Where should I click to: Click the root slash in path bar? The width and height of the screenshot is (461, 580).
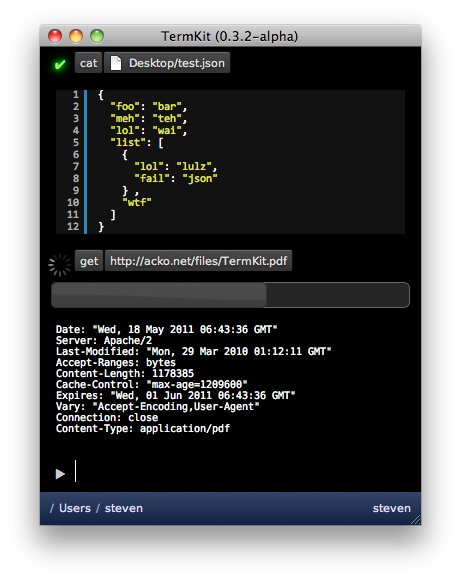(52, 508)
